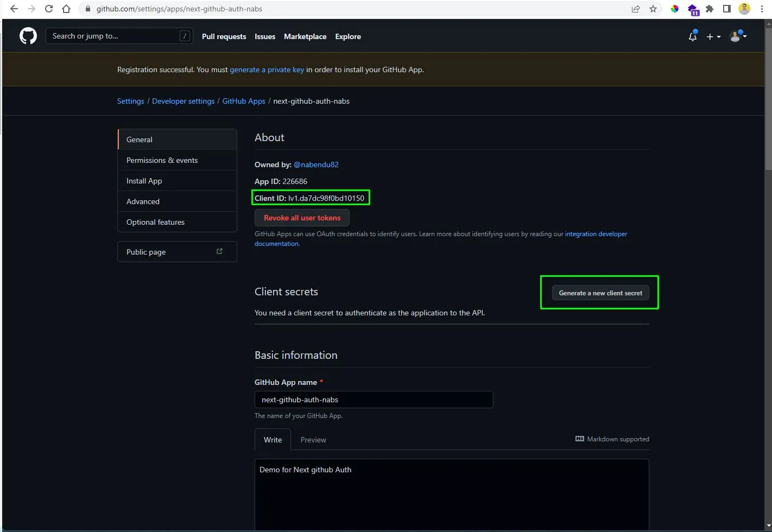
Task: Open Advanced sidebar item
Action: (x=177, y=201)
